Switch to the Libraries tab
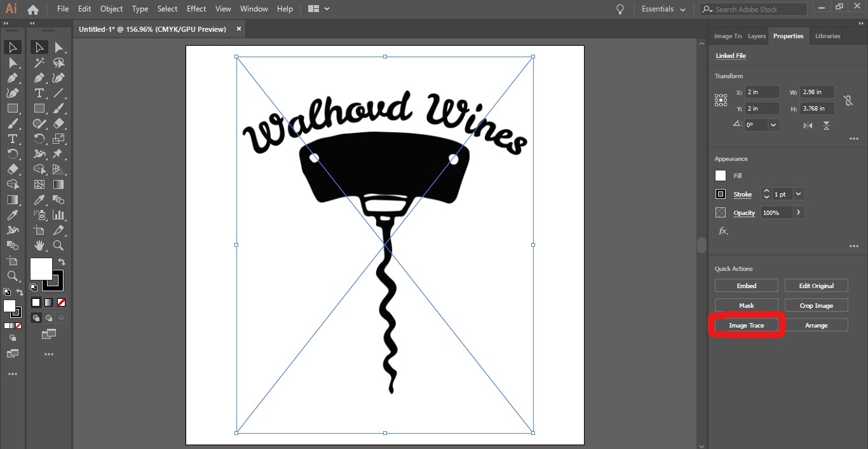The width and height of the screenshot is (868, 449). click(827, 36)
